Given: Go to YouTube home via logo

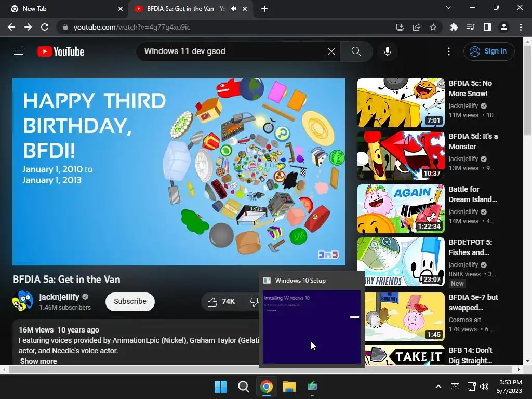Looking at the screenshot, I should click(61, 51).
